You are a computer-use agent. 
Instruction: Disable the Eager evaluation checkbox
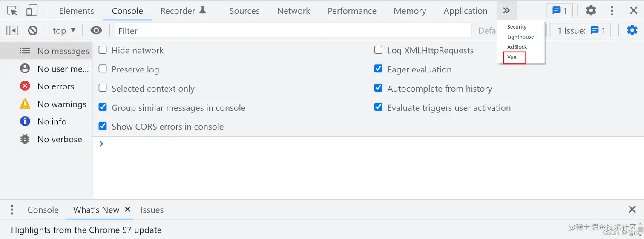pos(378,69)
